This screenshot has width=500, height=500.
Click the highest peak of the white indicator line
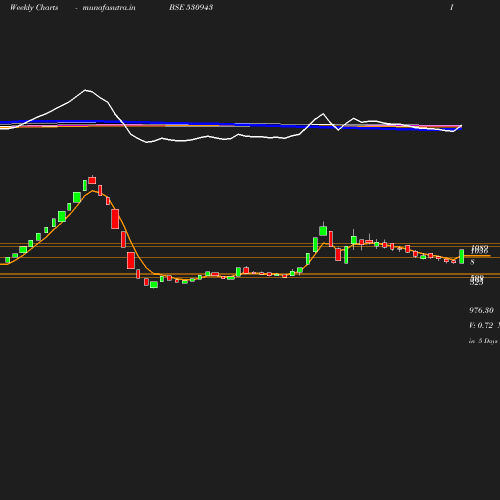tap(86, 90)
